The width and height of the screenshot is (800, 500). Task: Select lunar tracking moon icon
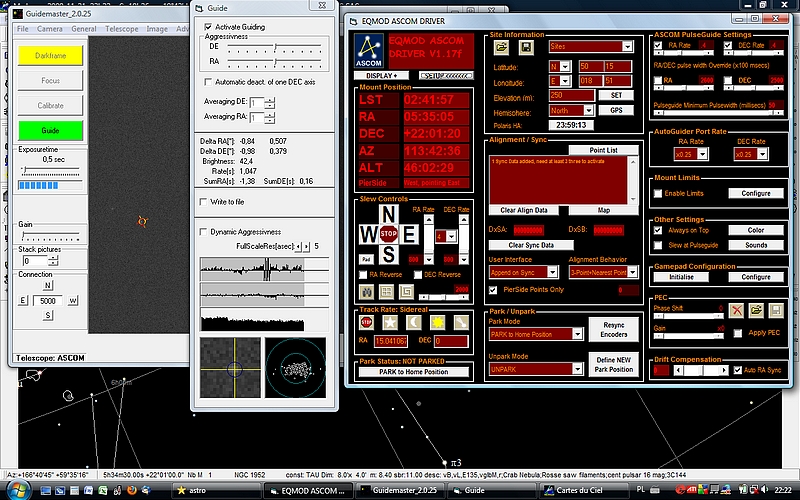pyautogui.click(x=413, y=322)
